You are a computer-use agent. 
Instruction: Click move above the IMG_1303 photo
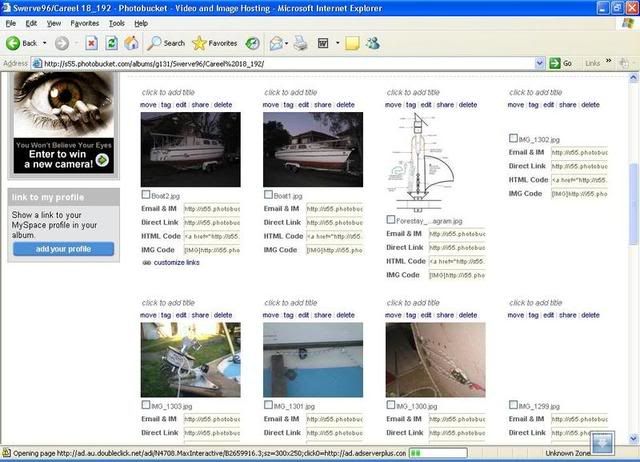[148, 315]
